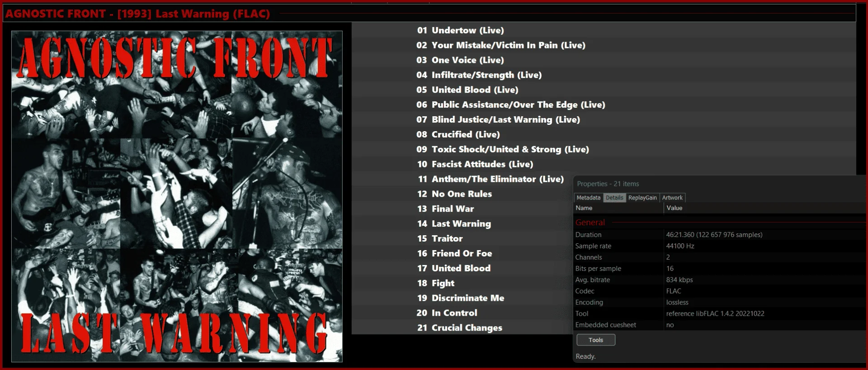
Task: Open the Artwork tab
Action: click(672, 198)
